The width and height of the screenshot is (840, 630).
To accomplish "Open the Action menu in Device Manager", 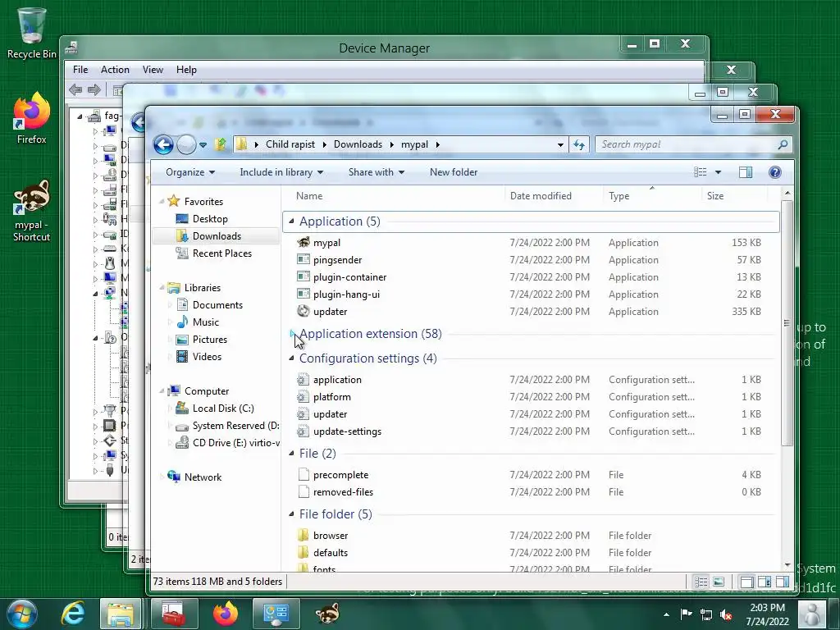I will (115, 70).
